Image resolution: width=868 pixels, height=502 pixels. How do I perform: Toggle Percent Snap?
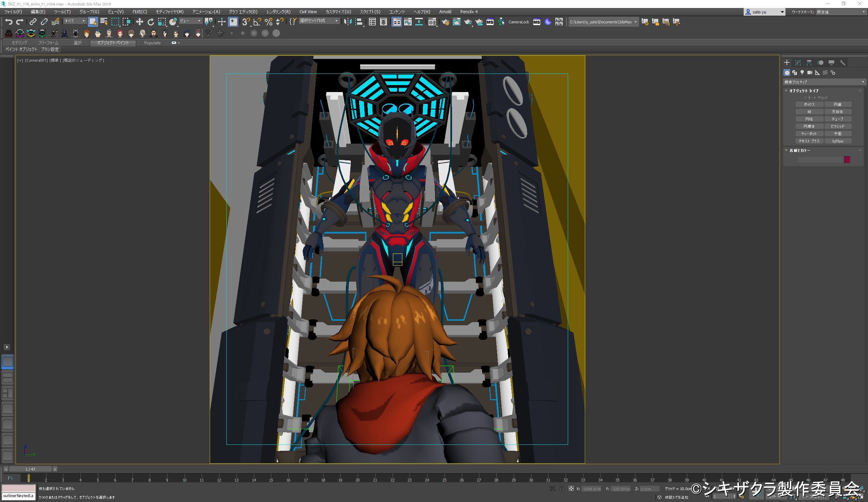pyautogui.click(x=268, y=22)
